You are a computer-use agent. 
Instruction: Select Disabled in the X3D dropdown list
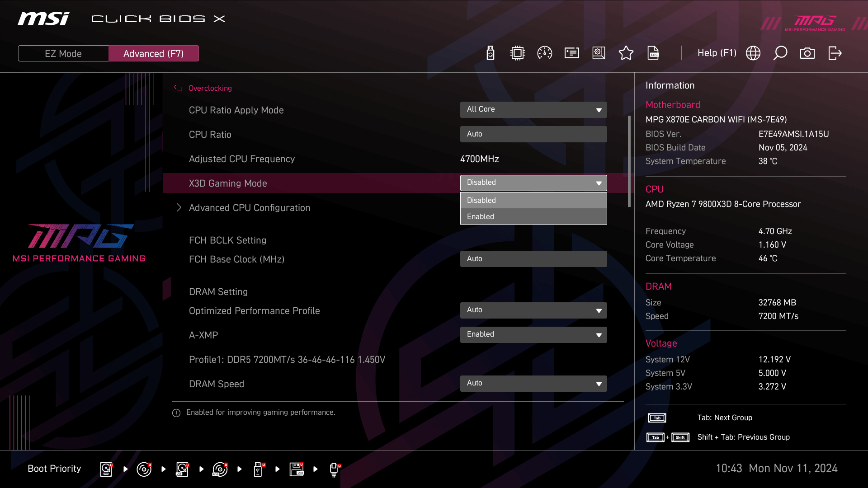[x=533, y=200]
